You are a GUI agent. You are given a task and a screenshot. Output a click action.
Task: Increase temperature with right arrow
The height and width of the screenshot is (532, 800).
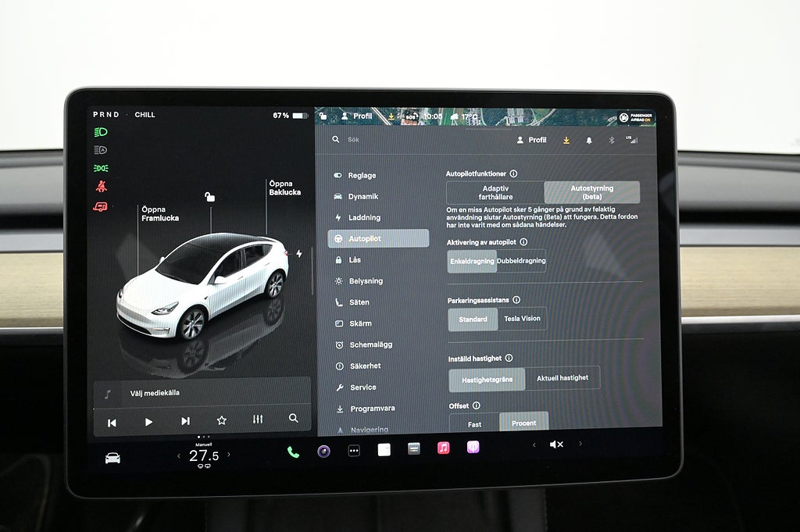[229, 455]
